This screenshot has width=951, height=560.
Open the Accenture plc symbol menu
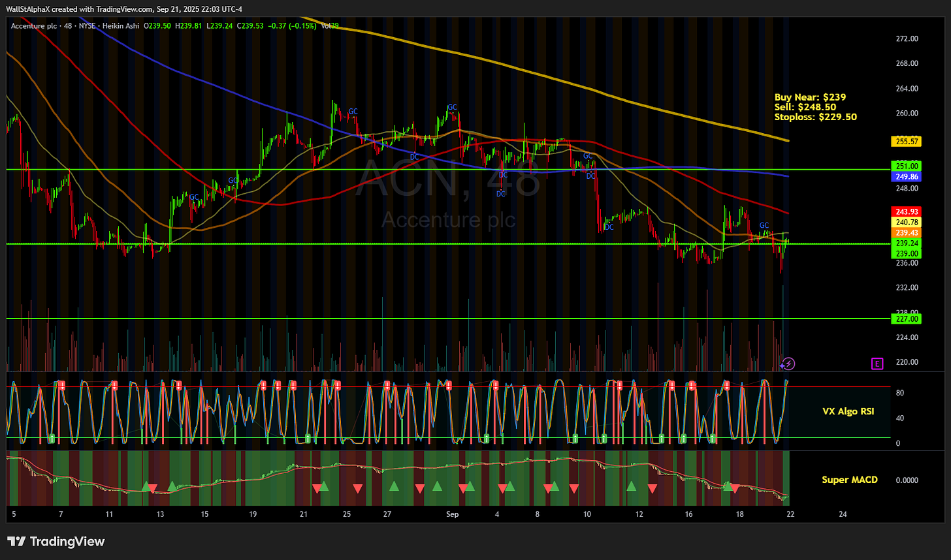point(33,26)
